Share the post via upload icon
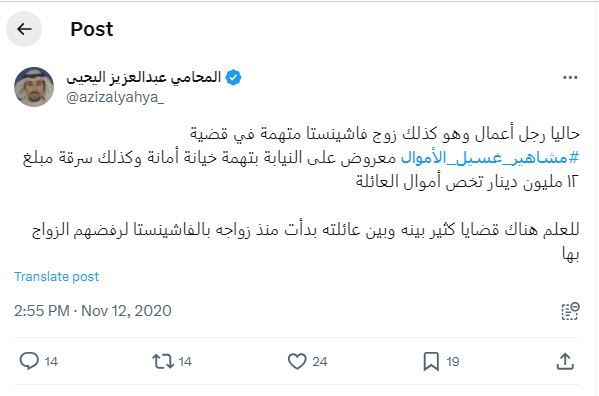Screen dimensions: 599x396 pos(565,361)
